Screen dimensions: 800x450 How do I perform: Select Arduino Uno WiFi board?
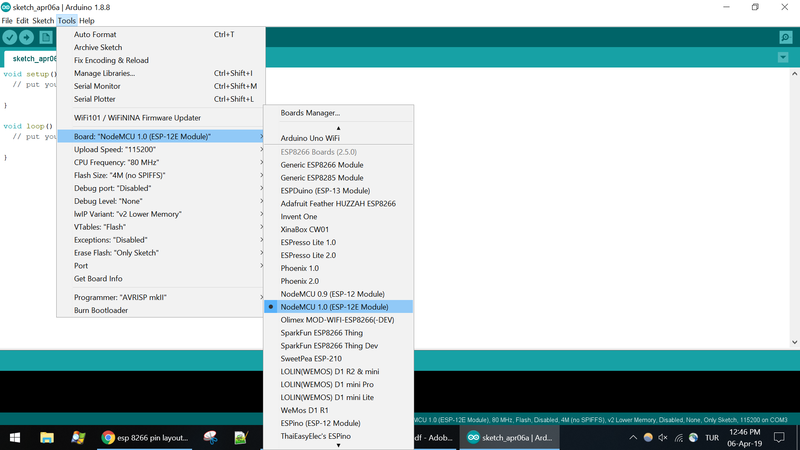pos(338,138)
